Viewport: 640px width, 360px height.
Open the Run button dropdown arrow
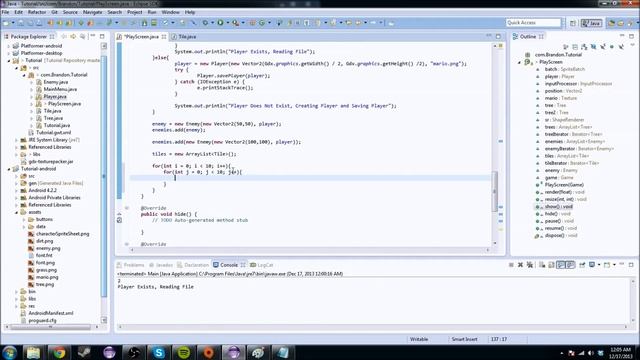pyautogui.click(x=227, y=23)
